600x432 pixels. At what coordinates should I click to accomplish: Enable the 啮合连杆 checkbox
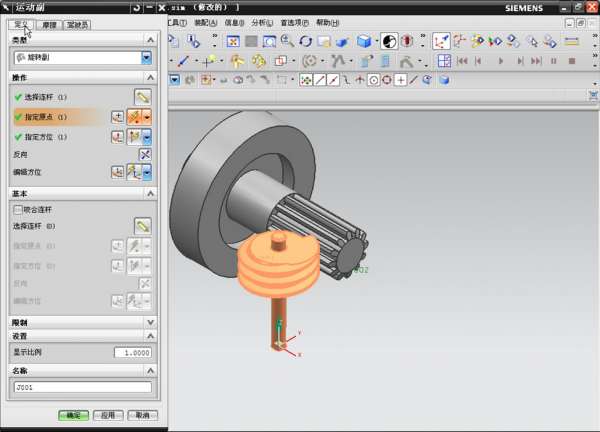coord(18,210)
